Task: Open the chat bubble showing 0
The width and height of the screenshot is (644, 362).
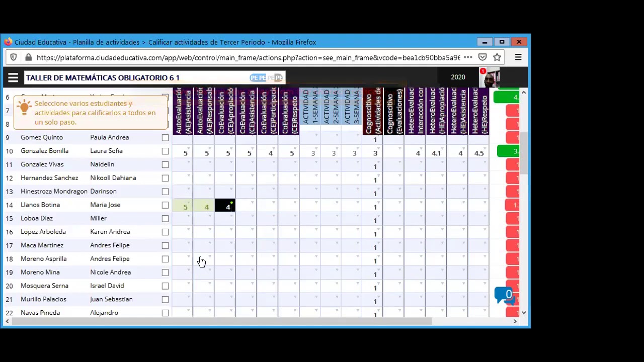Action: click(505, 296)
